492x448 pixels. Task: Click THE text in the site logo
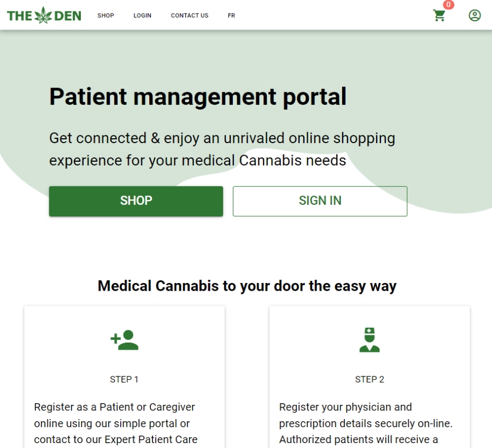(x=20, y=16)
